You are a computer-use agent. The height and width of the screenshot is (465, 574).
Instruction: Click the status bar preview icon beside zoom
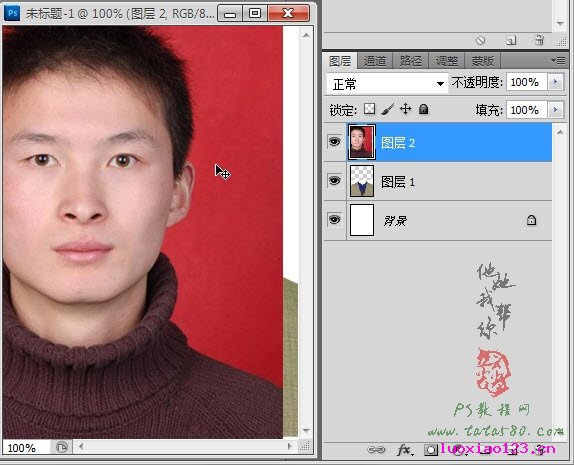[62, 447]
